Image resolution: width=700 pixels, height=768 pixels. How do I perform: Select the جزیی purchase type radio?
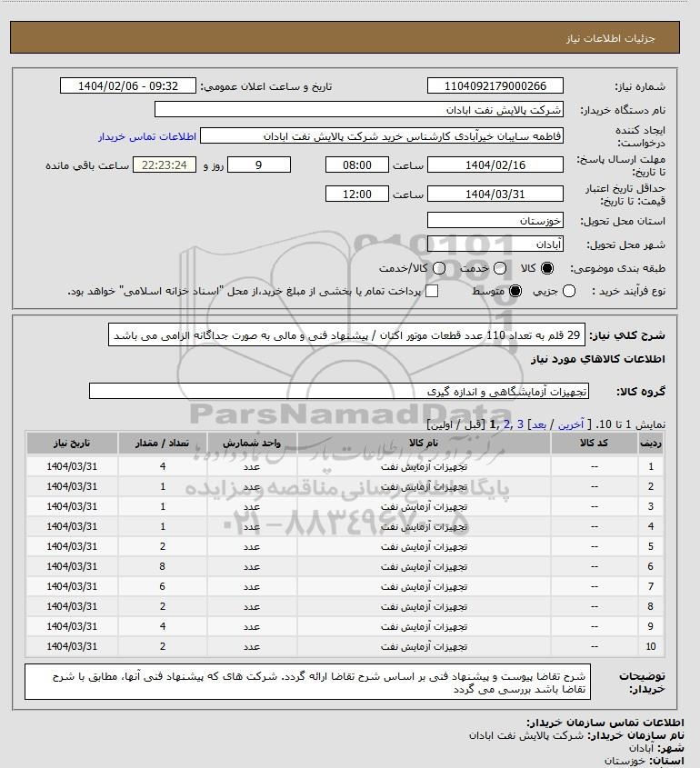(569, 291)
